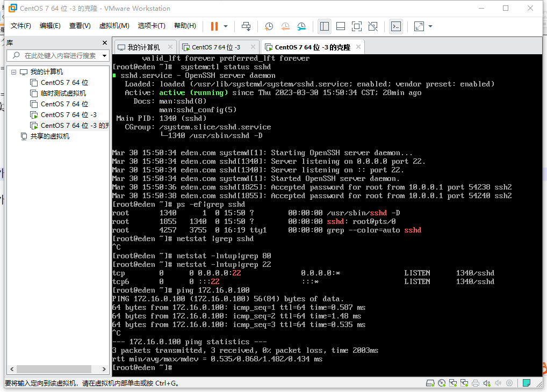Click the hard disk status icon
The height and width of the screenshot is (392, 547).
tap(430, 383)
